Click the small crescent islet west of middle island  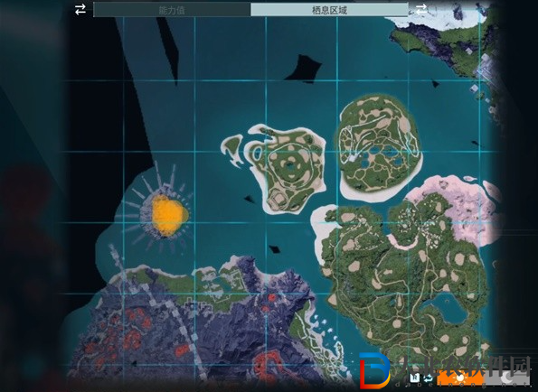231,149
